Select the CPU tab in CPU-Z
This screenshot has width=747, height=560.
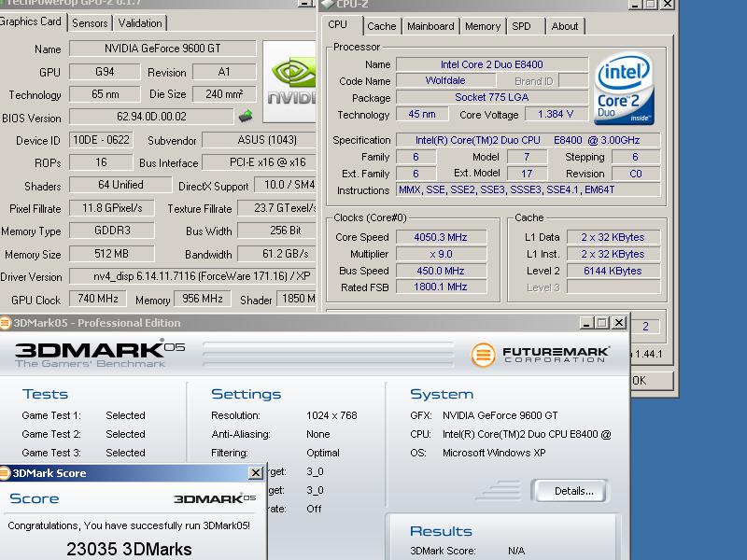(338, 25)
